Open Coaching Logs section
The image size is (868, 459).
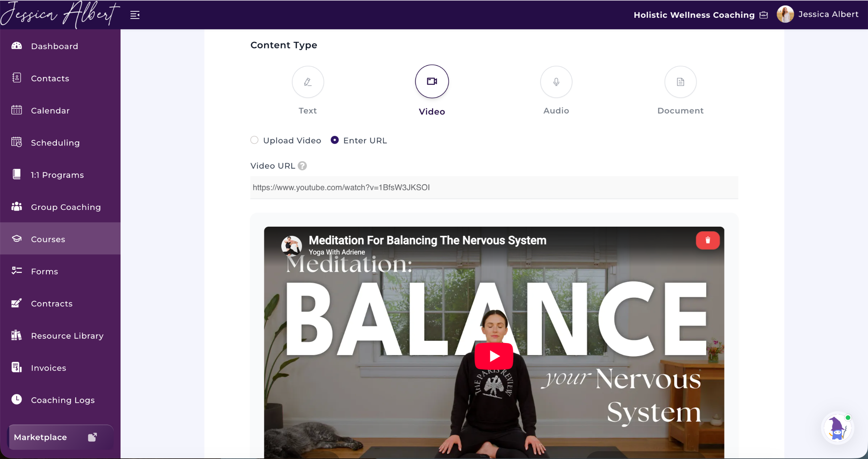pyautogui.click(x=60, y=400)
